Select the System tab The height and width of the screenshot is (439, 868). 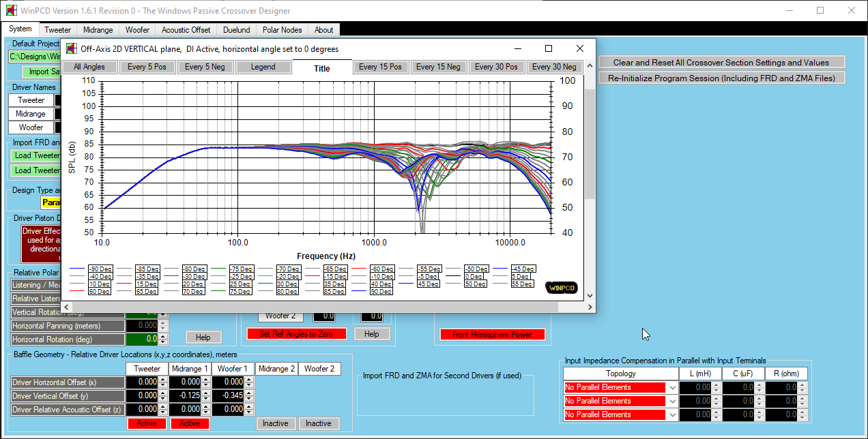click(x=20, y=29)
